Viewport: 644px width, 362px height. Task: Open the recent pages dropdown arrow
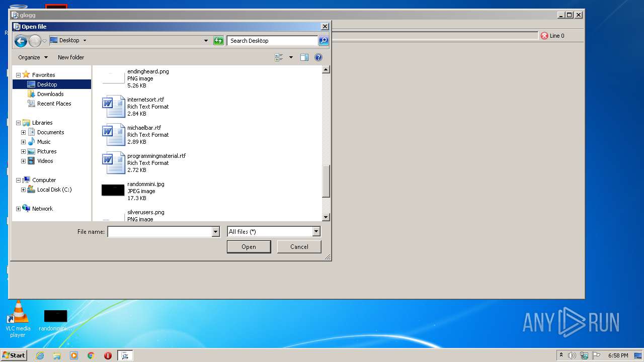[45, 41]
